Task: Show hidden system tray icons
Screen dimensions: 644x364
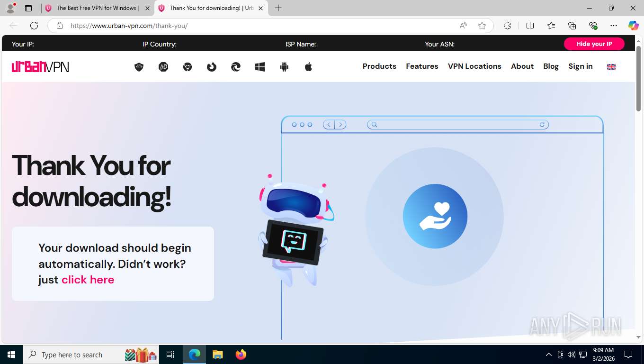Action: tap(549, 355)
